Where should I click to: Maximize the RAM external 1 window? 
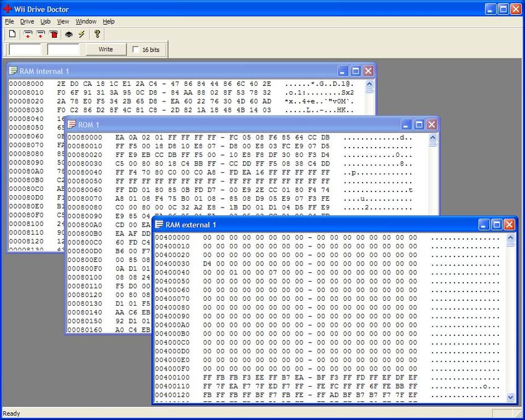click(497, 224)
